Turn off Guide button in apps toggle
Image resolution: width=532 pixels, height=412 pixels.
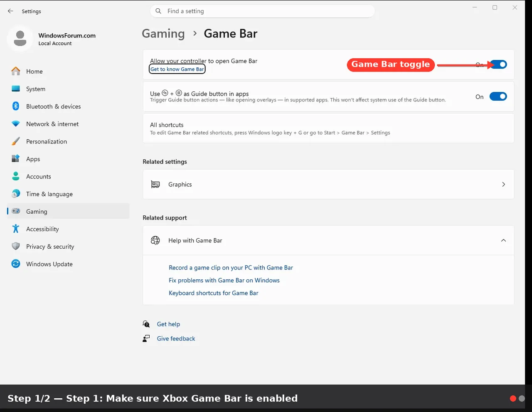coord(498,96)
